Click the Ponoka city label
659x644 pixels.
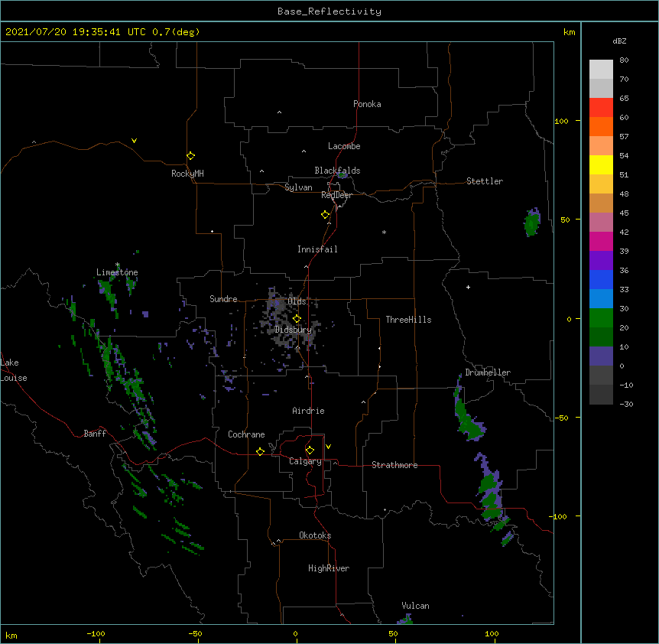pos(367,104)
